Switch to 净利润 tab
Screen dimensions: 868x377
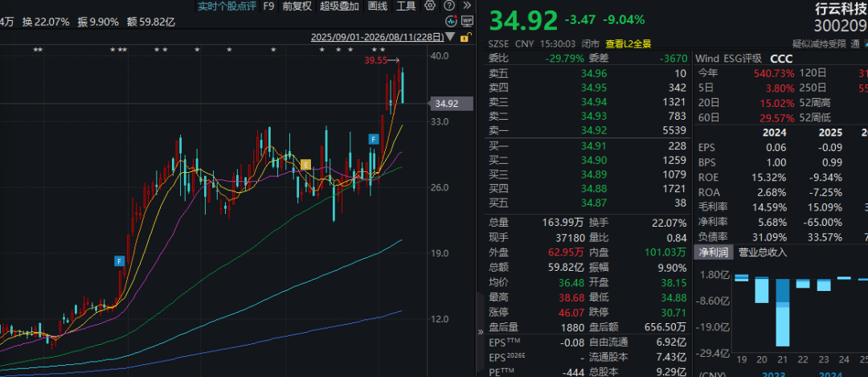coord(714,252)
